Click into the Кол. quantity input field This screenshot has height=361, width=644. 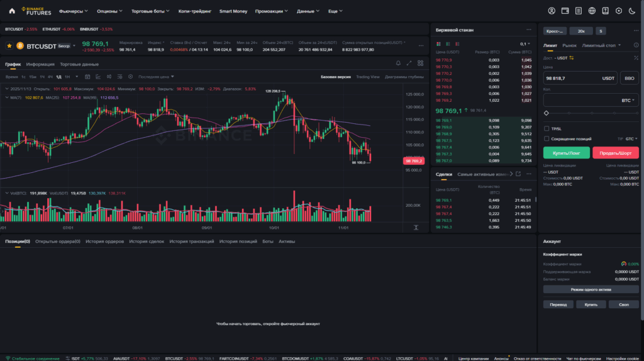click(x=591, y=100)
